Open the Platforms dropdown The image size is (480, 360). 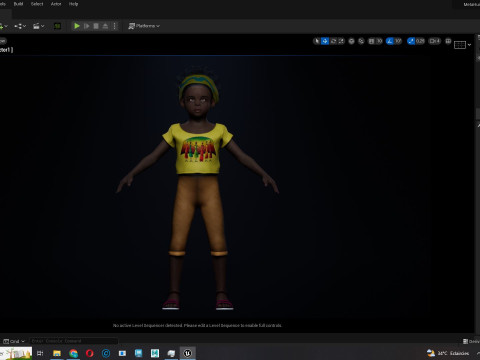coord(144,26)
